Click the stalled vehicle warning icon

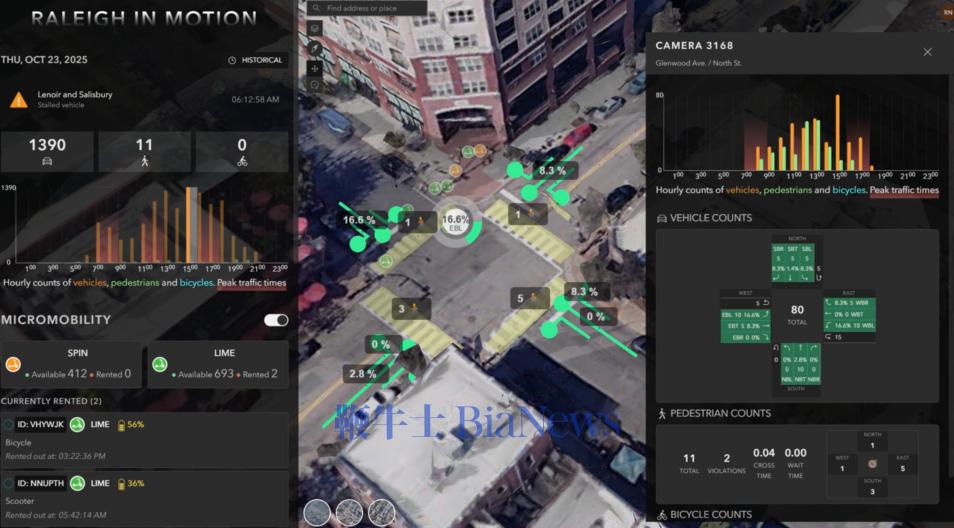coord(18,100)
